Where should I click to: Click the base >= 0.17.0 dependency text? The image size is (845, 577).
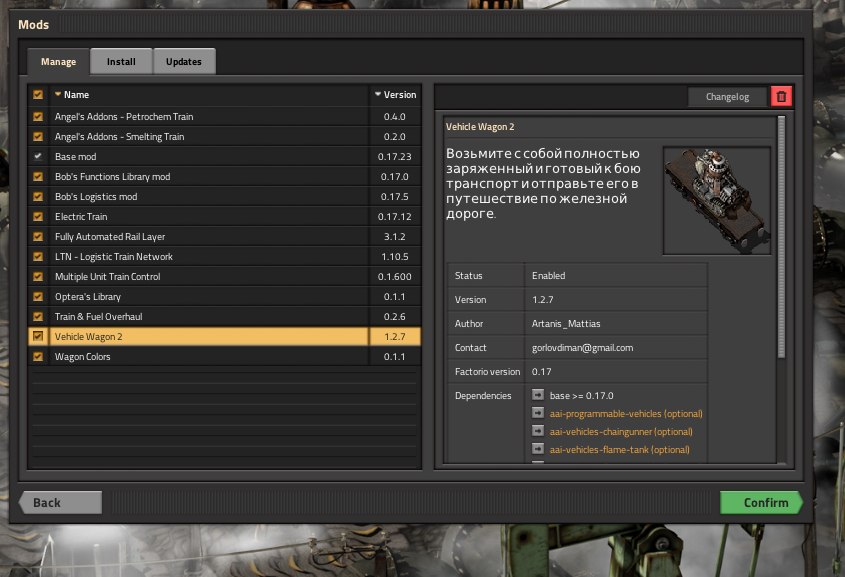(581, 395)
